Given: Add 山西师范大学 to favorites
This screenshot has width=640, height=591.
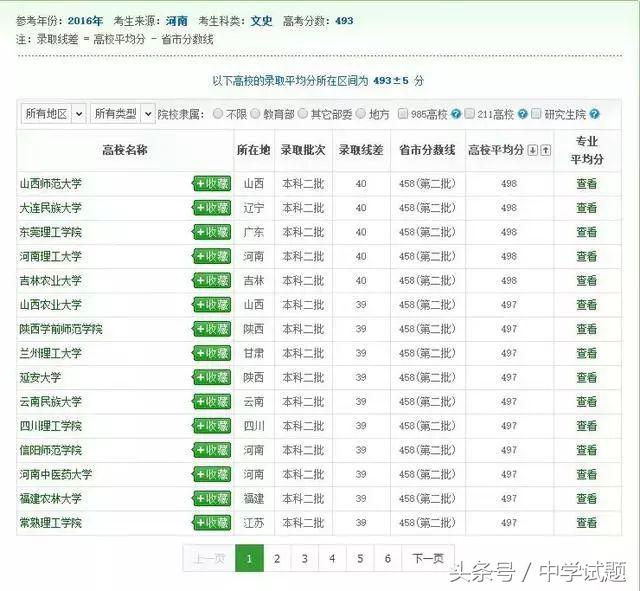Looking at the screenshot, I should (x=212, y=184).
